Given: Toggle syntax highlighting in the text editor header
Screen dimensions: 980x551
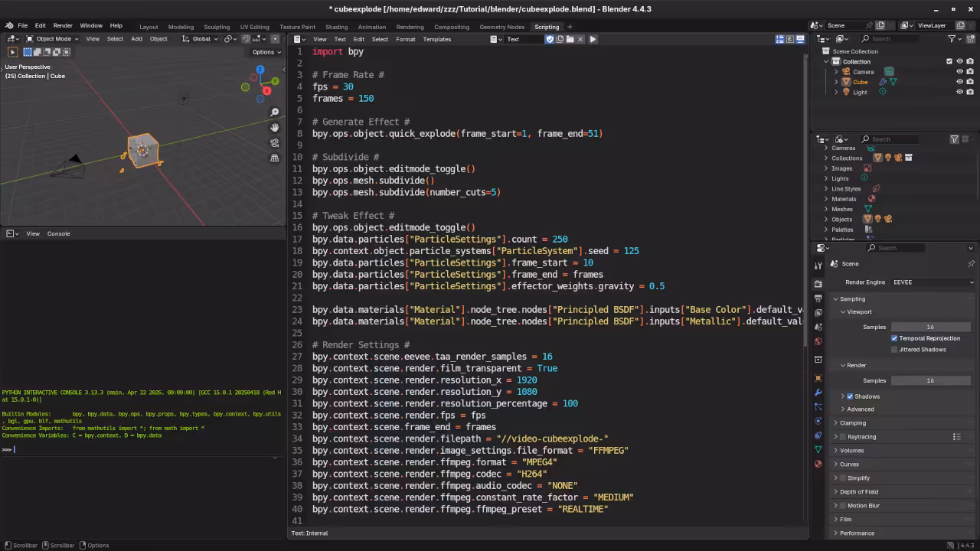Looking at the screenshot, I should (800, 39).
